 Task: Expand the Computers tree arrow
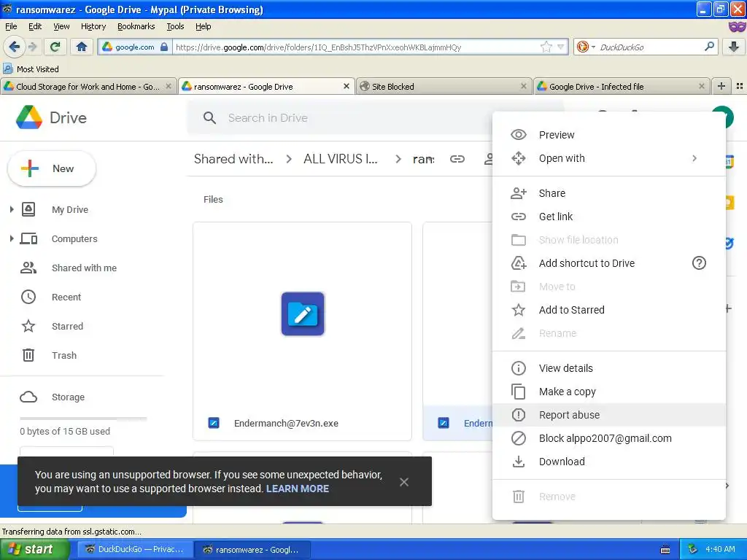click(12, 238)
